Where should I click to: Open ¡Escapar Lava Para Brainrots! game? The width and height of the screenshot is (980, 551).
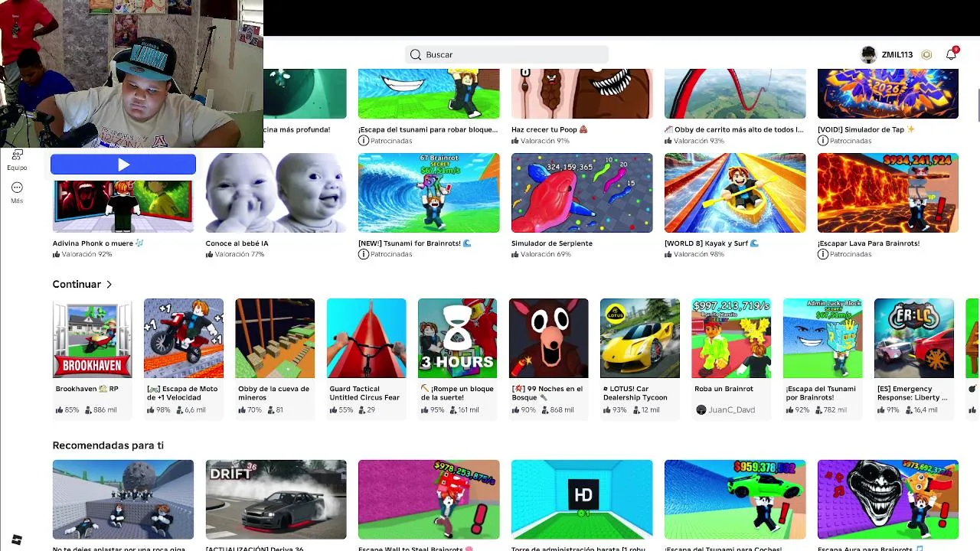[x=888, y=193]
